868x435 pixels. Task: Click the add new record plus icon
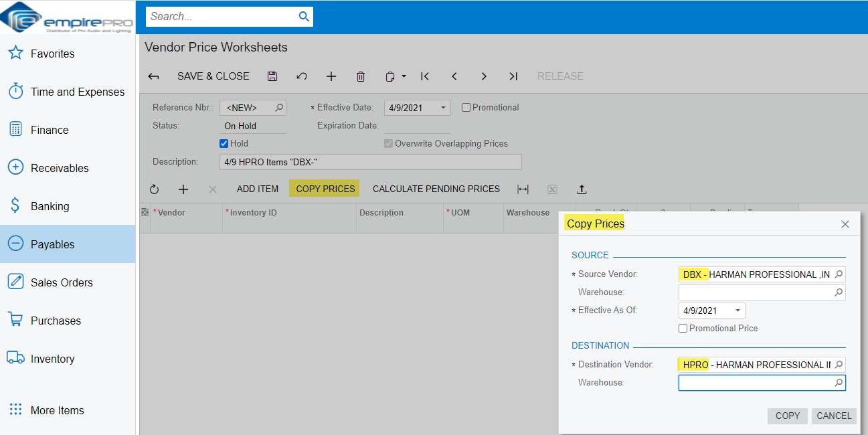[x=331, y=76]
